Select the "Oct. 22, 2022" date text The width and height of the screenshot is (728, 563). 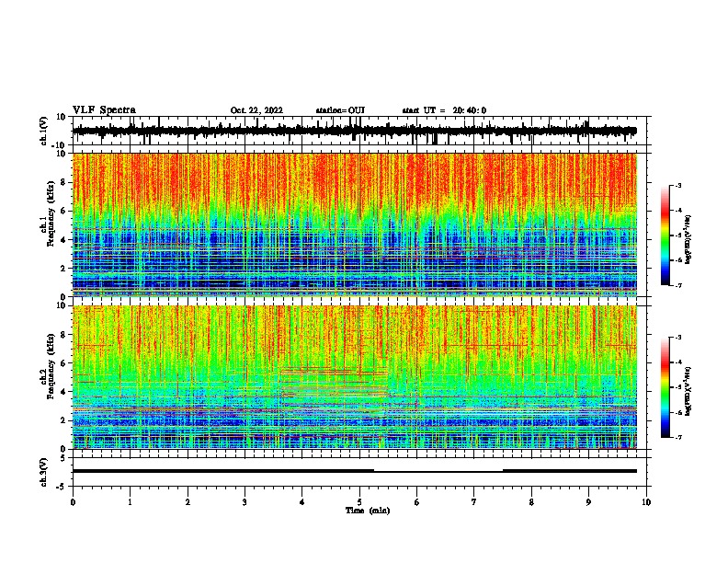[x=256, y=110]
